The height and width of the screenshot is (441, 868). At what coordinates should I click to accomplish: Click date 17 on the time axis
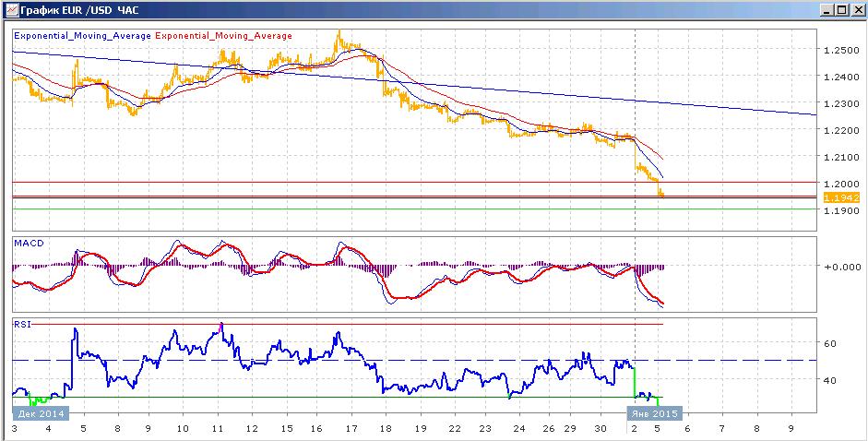click(x=351, y=428)
